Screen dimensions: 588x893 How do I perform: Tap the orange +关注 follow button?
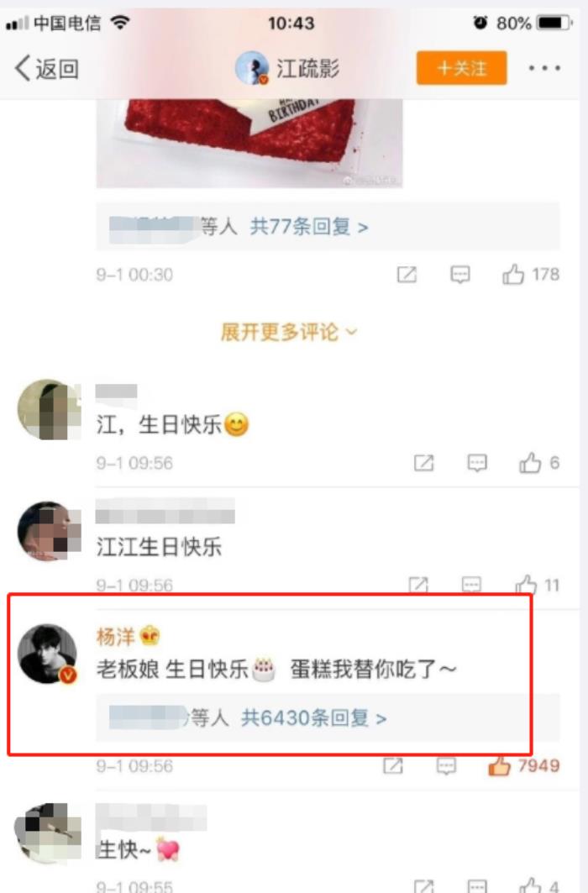tap(462, 68)
